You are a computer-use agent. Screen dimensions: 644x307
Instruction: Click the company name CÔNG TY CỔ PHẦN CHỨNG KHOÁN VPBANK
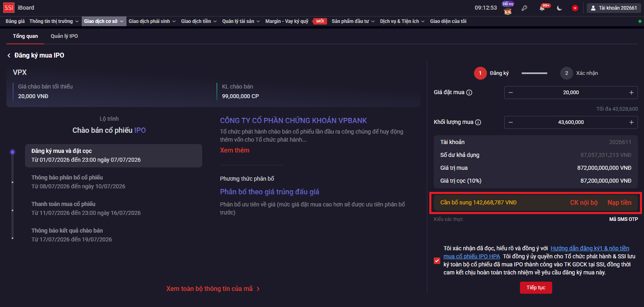(x=293, y=121)
